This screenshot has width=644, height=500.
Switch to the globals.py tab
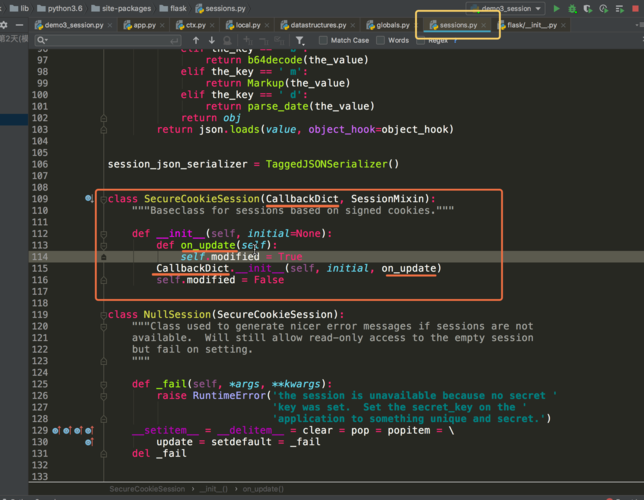pyautogui.click(x=388, y=25)
